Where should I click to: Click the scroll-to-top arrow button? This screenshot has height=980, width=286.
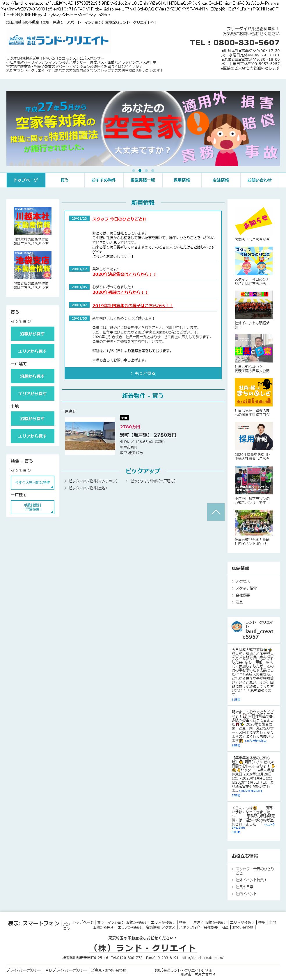click(216, 512)
